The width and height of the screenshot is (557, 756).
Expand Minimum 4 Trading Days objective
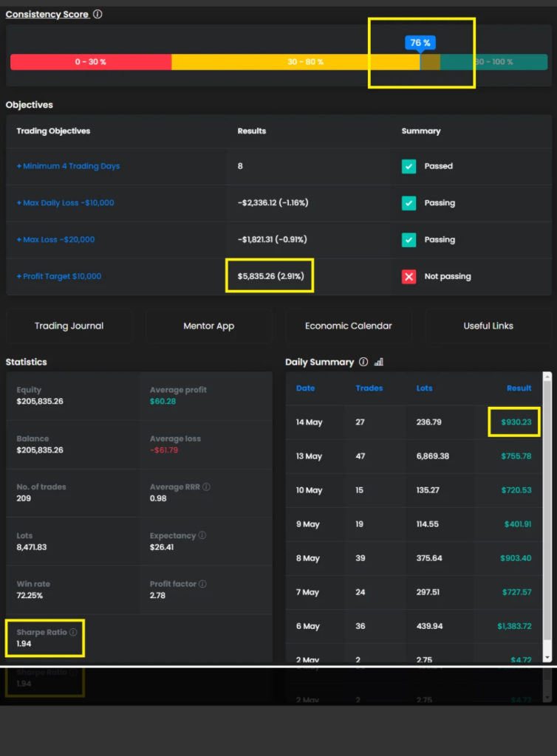(68, 166)
